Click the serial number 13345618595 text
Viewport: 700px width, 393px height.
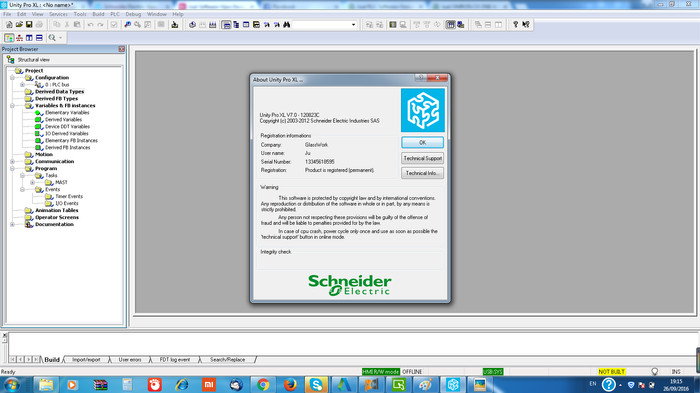[x=320, y=162]
